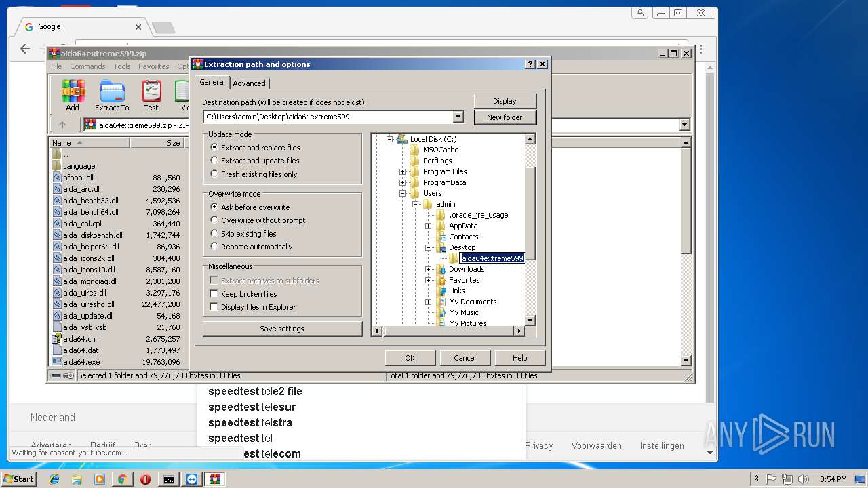This screenshot has width=868, height=488.
Task: Click the folder tree vertical scrollbar thumb
Action: pos(530,213)
